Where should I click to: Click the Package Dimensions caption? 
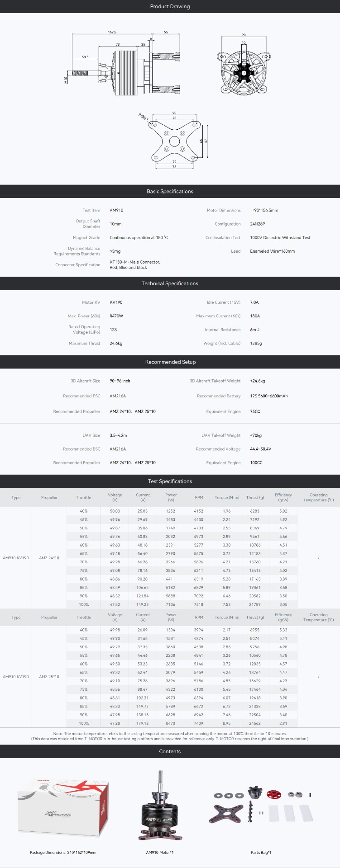63,852
